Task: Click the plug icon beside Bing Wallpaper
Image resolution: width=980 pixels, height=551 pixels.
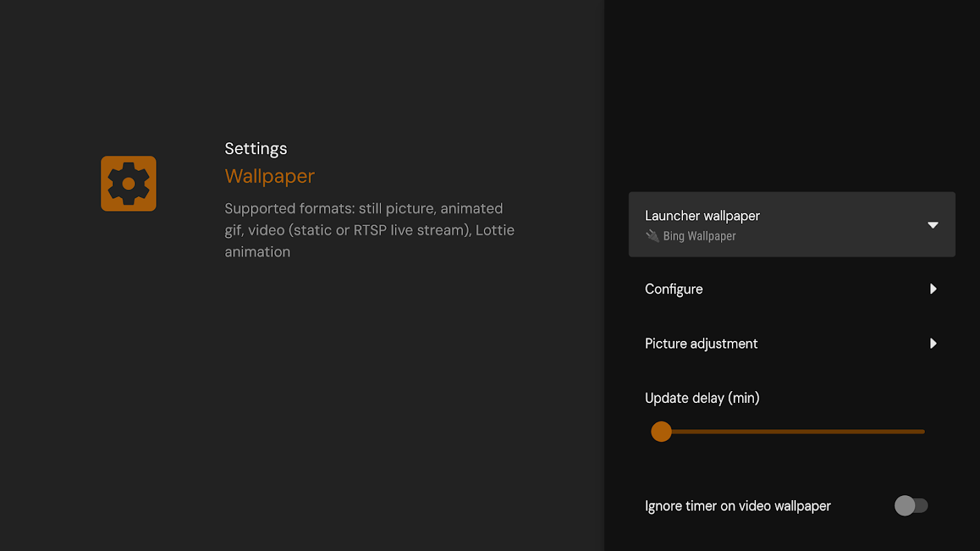Action: point(652,236)
